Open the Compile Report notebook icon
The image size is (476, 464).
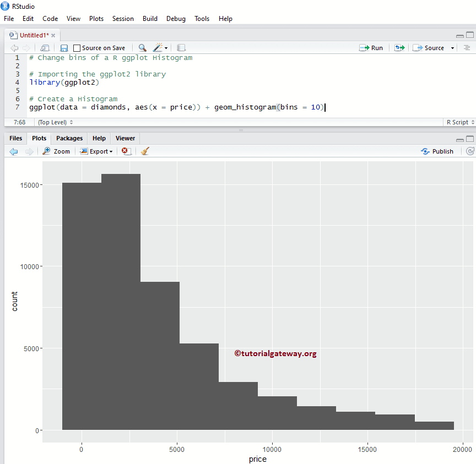181,47
